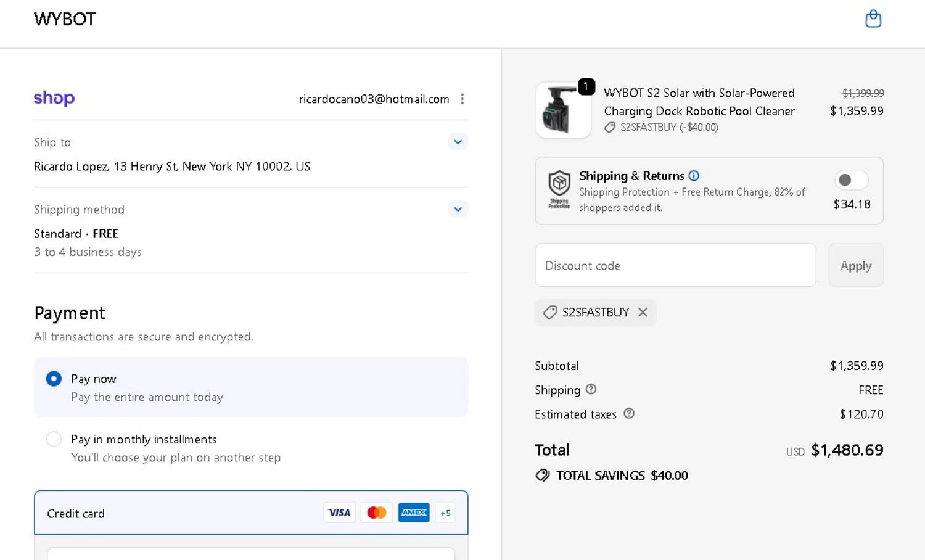Click the 3 to 4 business days text
Image resolution: width=925 pixels, height=560 pixels.
[88, 252]
